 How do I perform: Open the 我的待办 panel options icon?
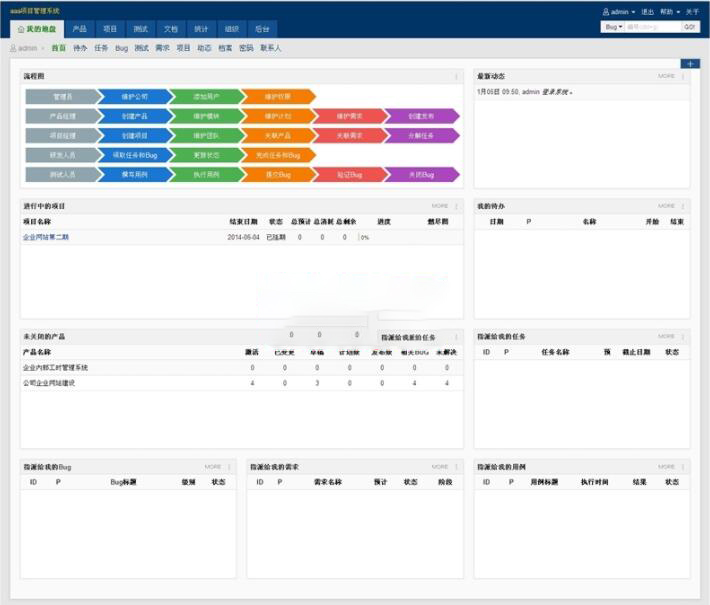(684, 206)
